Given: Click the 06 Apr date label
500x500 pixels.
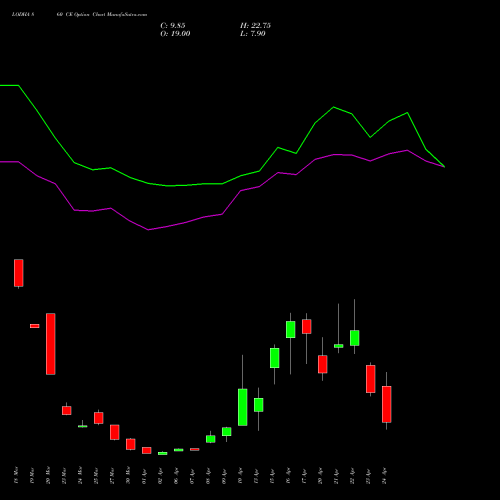Looking at the screenshot, I should [176, 475].
